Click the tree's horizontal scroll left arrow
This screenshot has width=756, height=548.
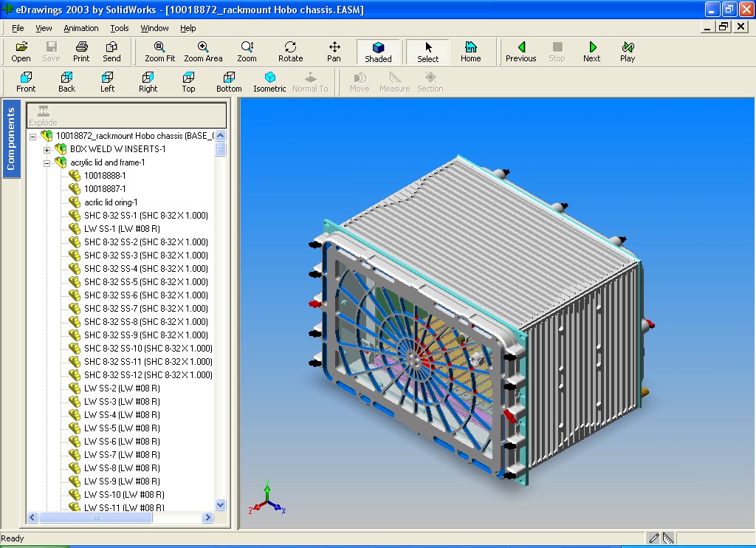(32, 517)
